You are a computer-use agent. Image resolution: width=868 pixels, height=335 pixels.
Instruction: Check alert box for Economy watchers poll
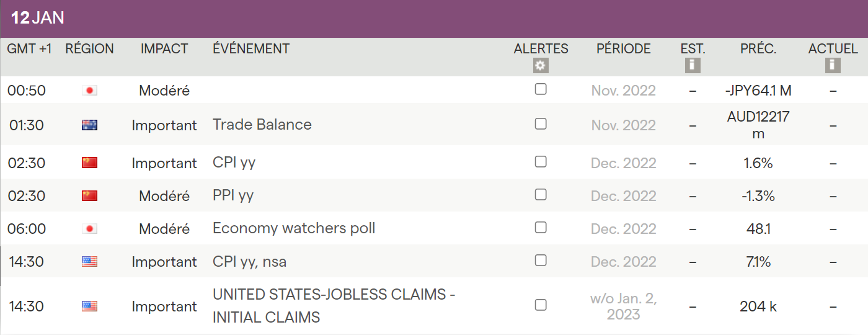point(541,228)
